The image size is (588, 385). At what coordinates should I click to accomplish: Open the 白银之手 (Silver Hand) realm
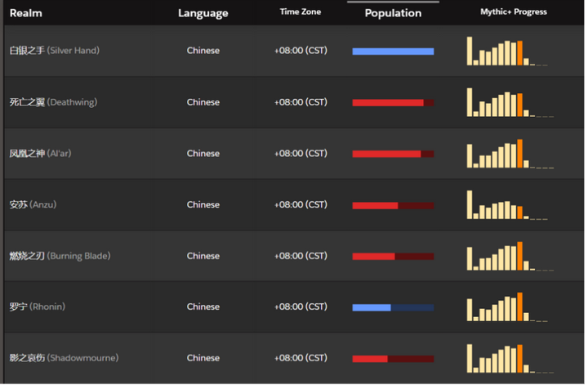click(55, 51)
